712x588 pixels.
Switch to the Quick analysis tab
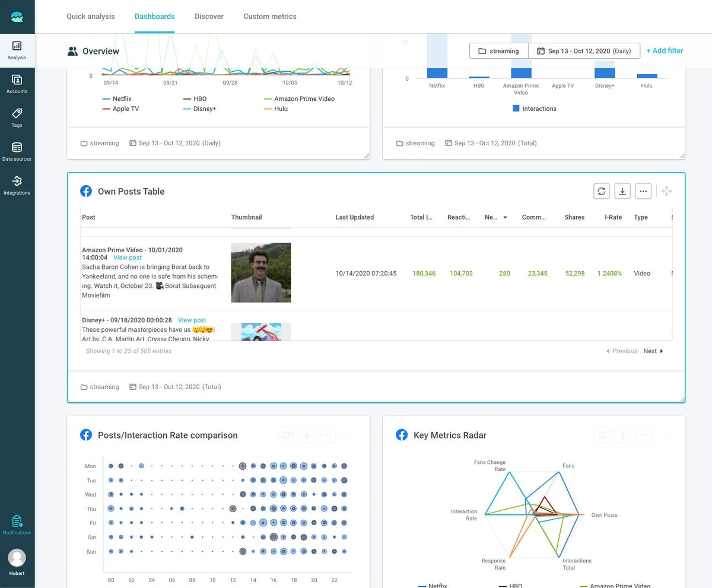(x=90, y=16)
